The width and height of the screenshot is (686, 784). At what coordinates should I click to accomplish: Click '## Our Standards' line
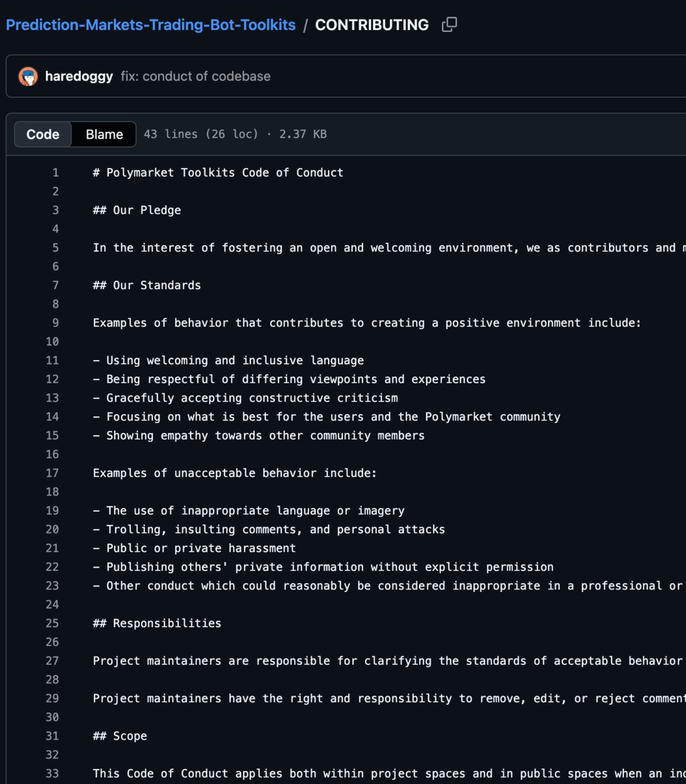point(147,285)
